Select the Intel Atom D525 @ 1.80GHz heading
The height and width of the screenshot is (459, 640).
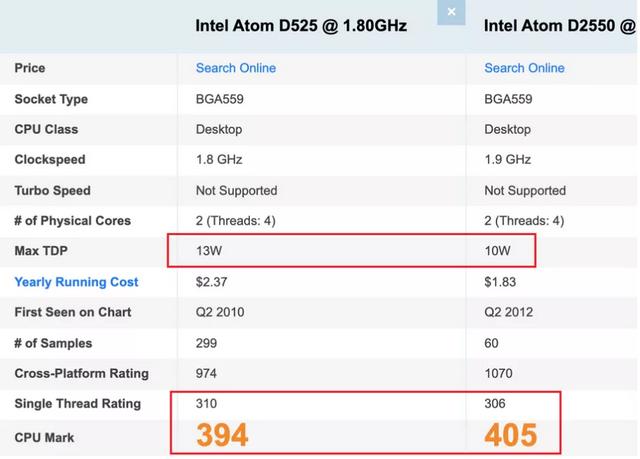(x=301, y=26)
